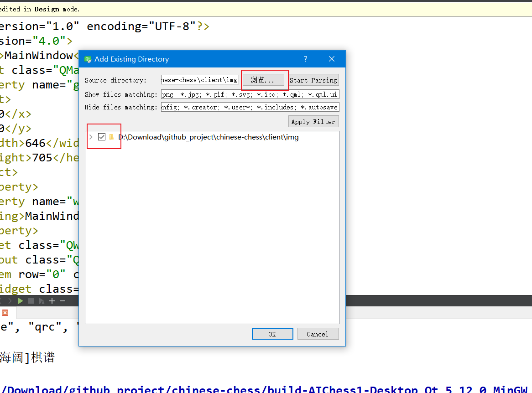Click the Qt icon in dialog title
The image size is (532, 393).
(x=88, y=59)
